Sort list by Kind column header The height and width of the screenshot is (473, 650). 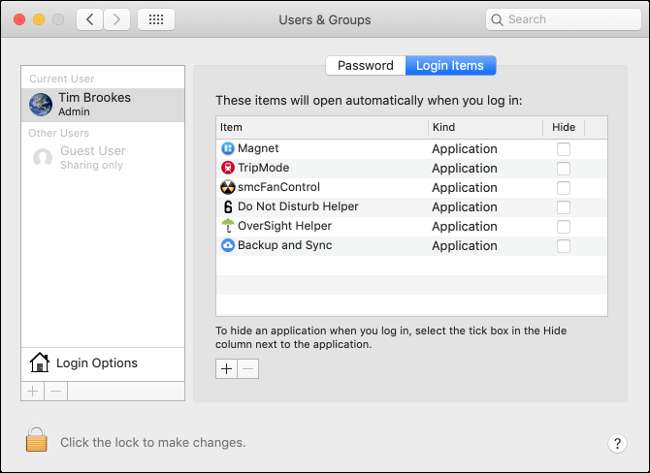pos(485,128)
